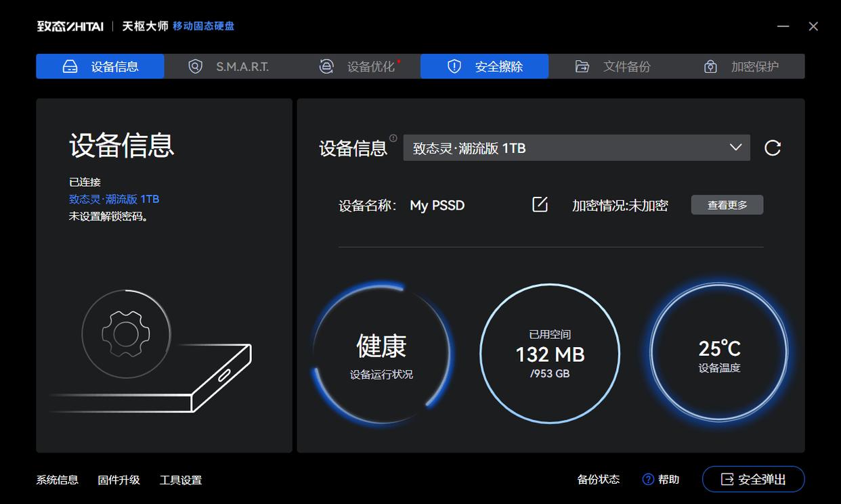Click the 致态ZHITAI logo

point(70,26)
